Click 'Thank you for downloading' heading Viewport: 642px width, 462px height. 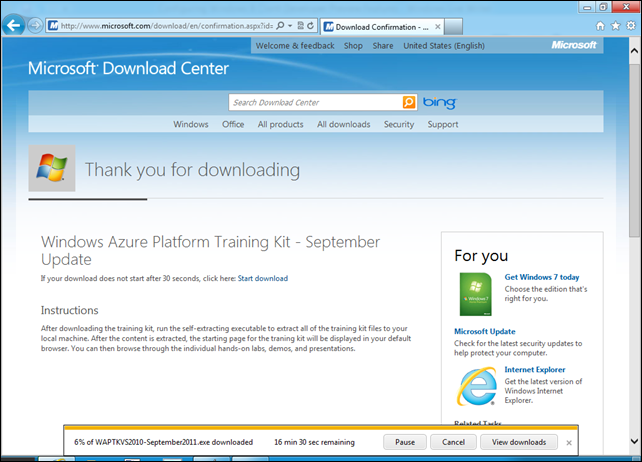tap(192, 170)
